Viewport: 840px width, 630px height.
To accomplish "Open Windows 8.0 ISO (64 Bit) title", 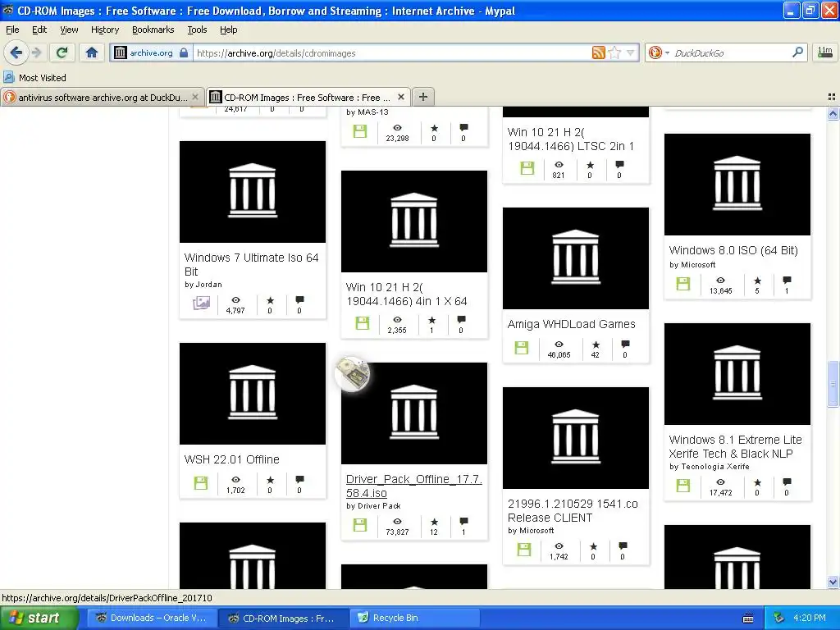I will tap(733, 250).
